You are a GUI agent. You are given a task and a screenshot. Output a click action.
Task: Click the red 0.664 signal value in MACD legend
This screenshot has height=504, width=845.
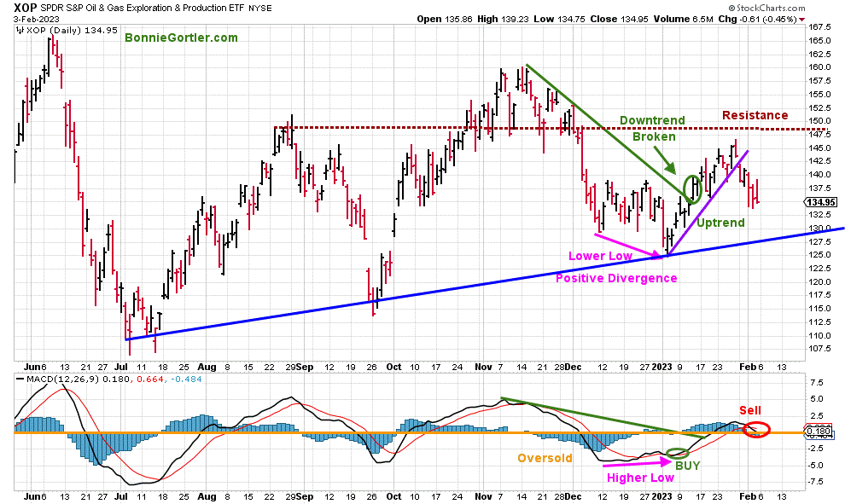click(x=149, y=379)
